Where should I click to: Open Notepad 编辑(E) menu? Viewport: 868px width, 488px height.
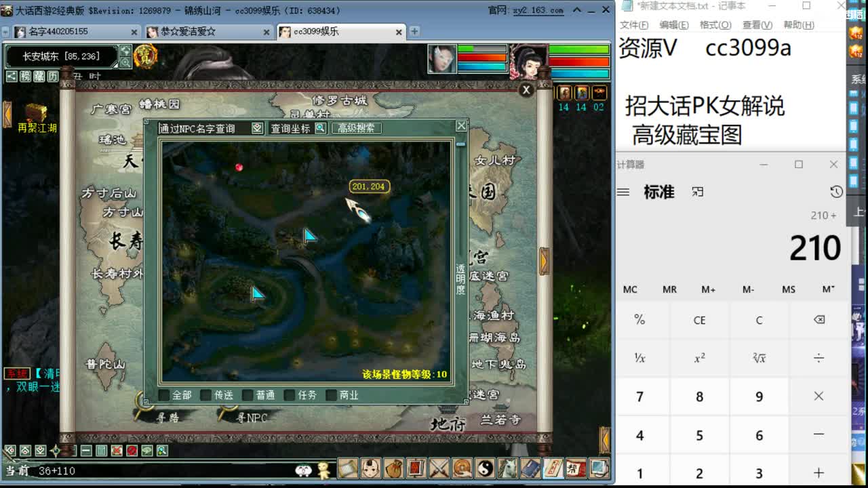[x=674, y=25]
